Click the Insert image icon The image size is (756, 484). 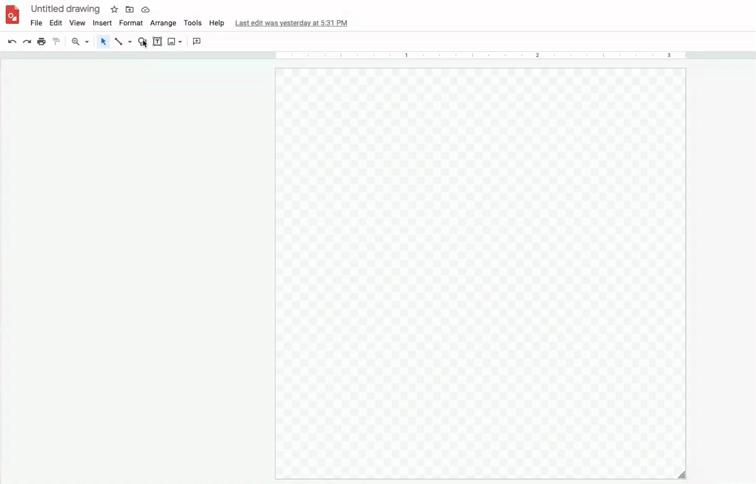point(171,41)
